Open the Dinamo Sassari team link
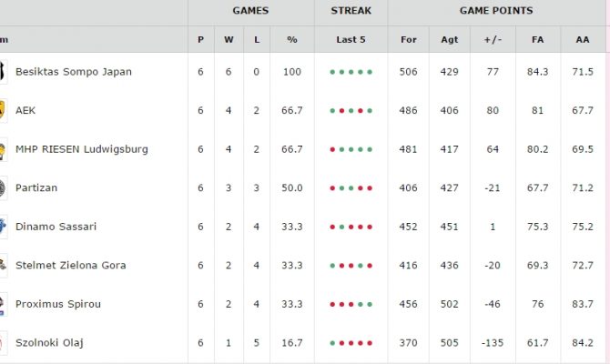Screen dimensions: 610x364 [56, 227]
